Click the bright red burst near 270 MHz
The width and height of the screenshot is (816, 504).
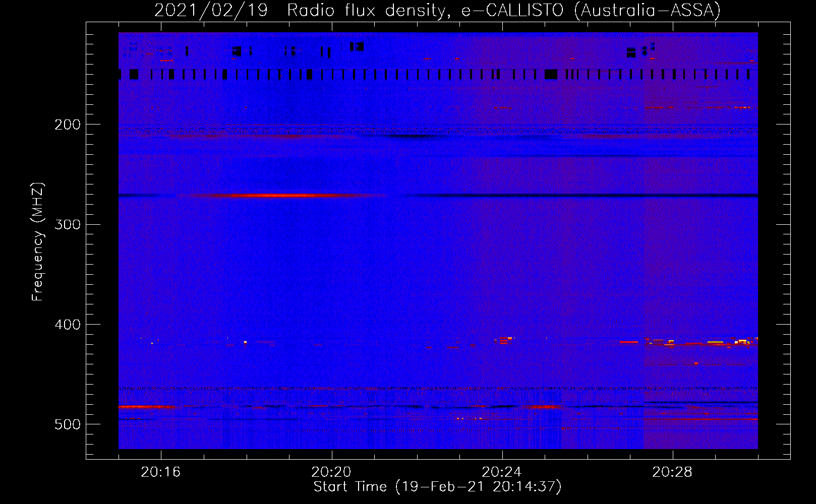pos(287,196)
